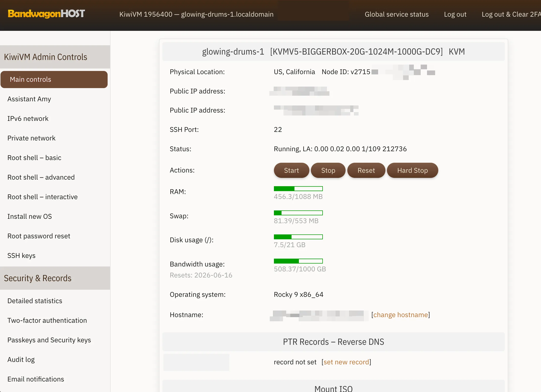Click the change hostname link
This screenshot has width=541, height=392.
(x=400, y=315)
